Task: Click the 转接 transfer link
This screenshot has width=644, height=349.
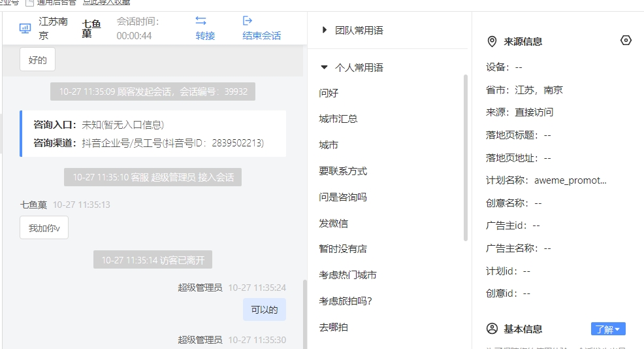Action: (x=205, y=36)
